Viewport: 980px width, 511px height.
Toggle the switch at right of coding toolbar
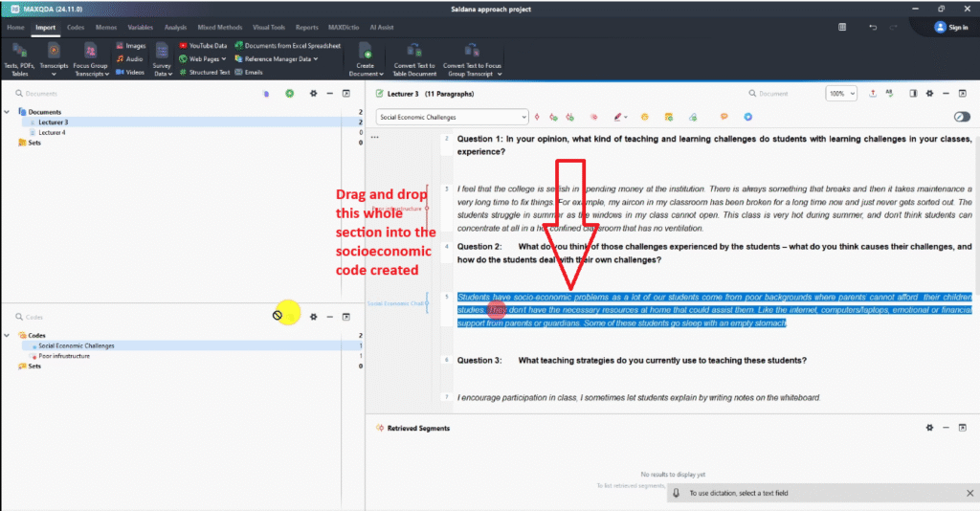pos(962,117)
